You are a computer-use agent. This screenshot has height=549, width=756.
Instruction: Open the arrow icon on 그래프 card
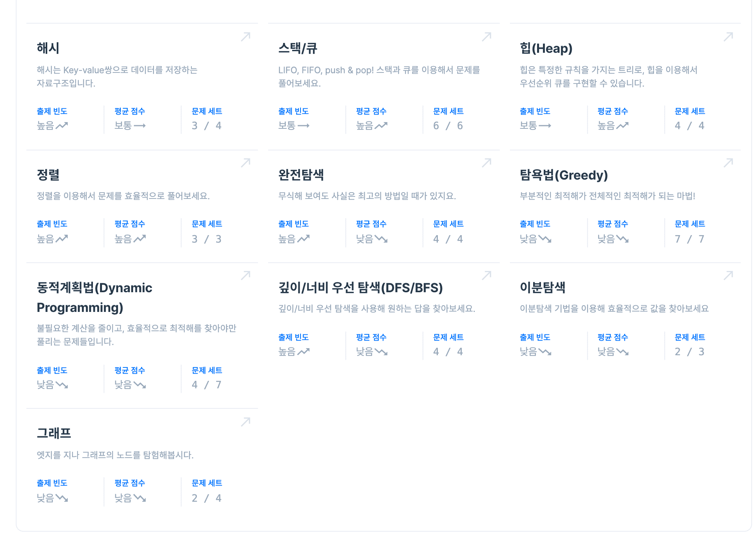246,422
